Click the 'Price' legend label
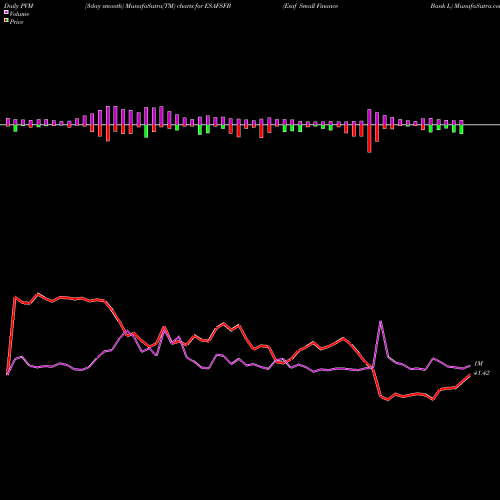The height and width of the screenshot is (500, 500). [16, 22]
